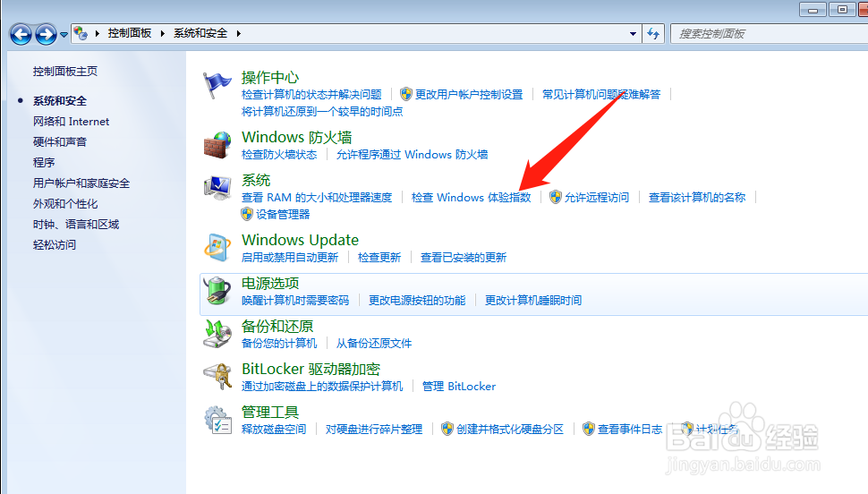The width and height of the screenshot is (868, 494).
Task: Click 备份您的计算机 link
Action: point(279,344)
